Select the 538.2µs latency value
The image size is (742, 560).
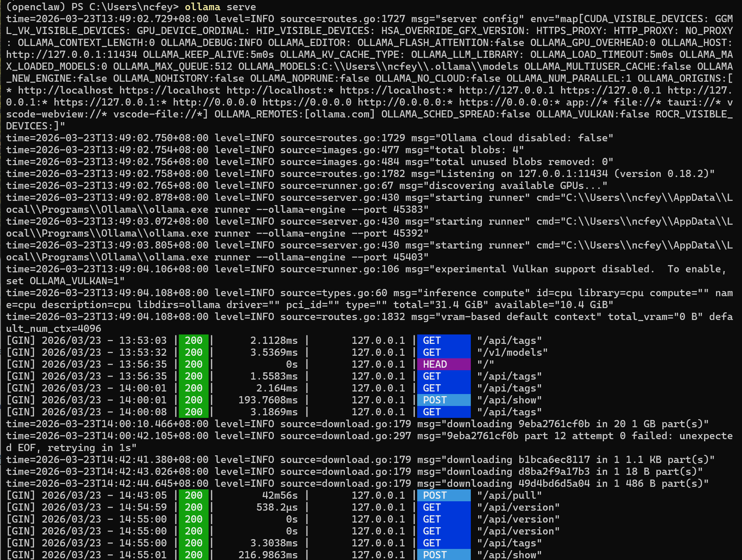click(277, 507)
